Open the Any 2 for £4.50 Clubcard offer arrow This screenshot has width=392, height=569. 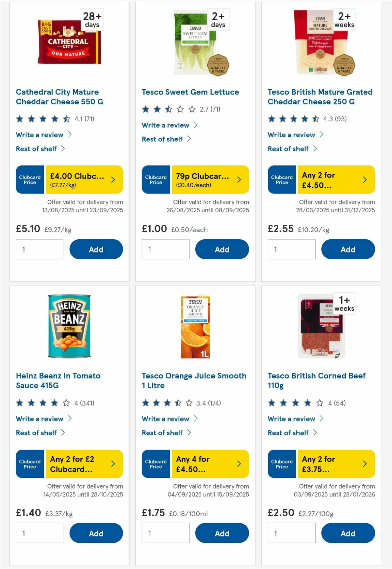click(x=365, y=180)
